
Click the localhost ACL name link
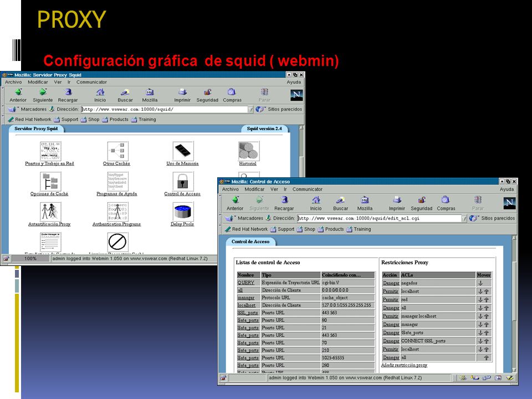[246, 305]
